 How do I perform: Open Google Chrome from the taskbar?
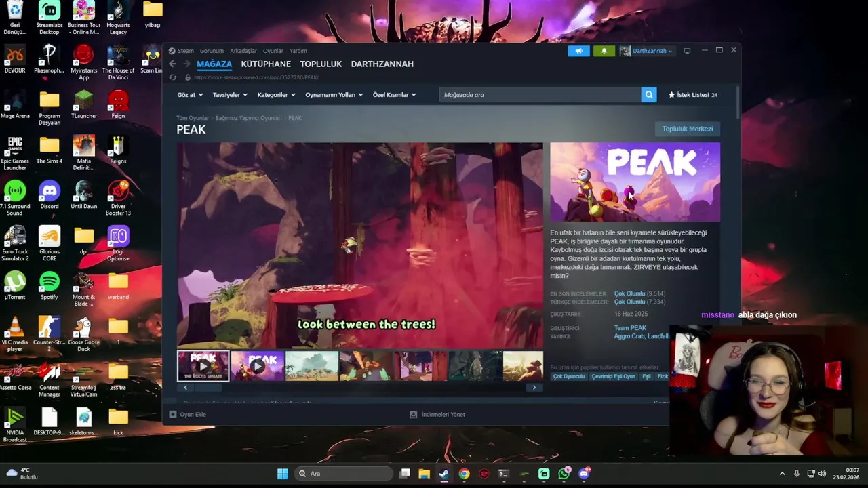(x=464, y=474)
